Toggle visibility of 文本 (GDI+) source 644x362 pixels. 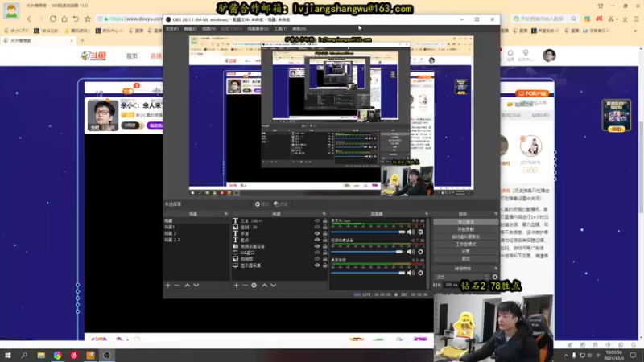pos(317,220)
